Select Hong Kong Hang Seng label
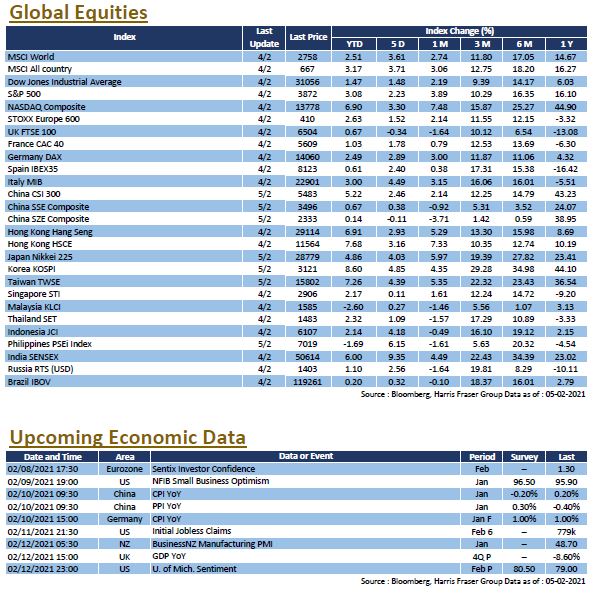 point(50,231)
